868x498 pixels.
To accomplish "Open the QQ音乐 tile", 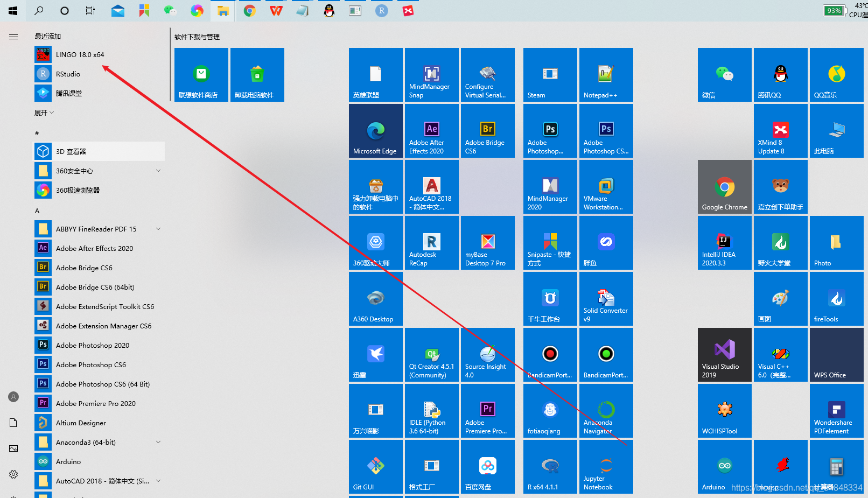I will click(x=837, y=75).
